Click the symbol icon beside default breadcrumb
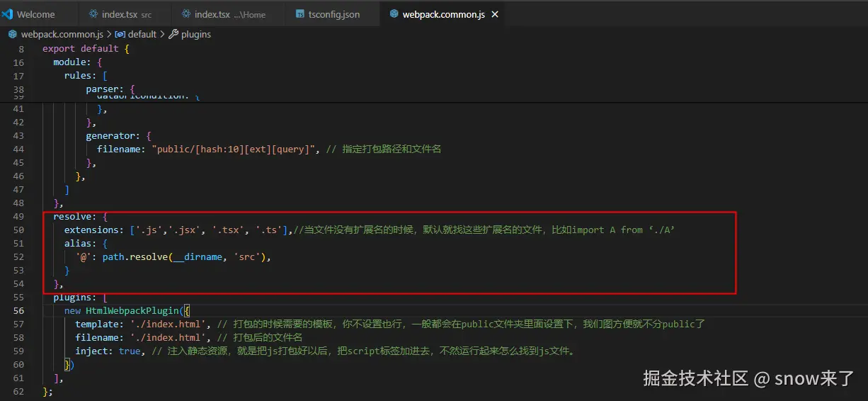Viewport: 868px width, 401px height. (120, 34)
